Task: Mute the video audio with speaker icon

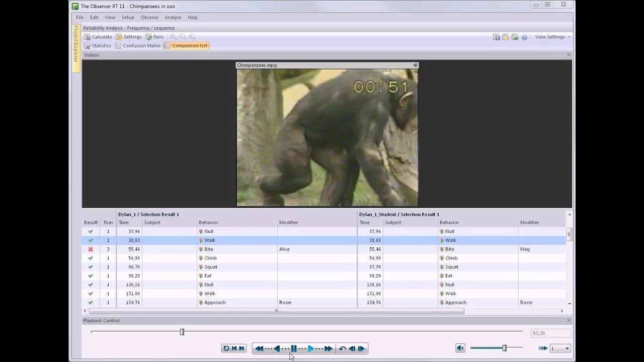Action: tap(460, 348)
